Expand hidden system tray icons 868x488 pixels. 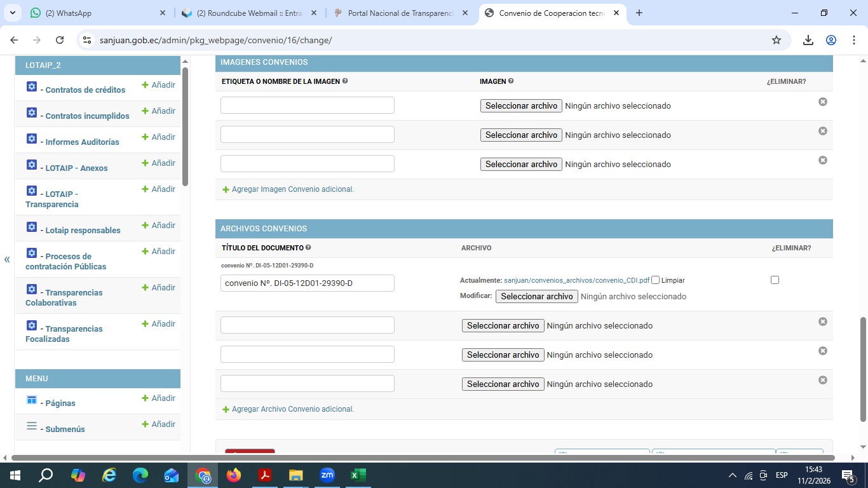coord(732,475)
